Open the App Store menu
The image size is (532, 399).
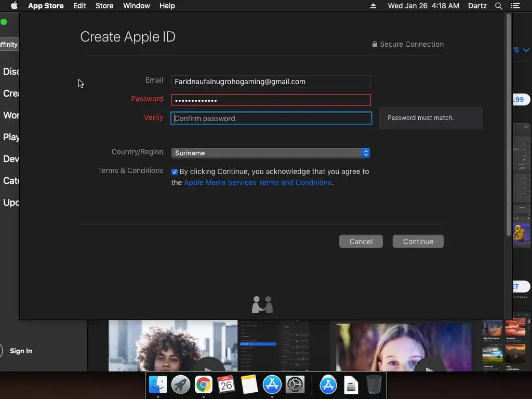coord(46,6)
